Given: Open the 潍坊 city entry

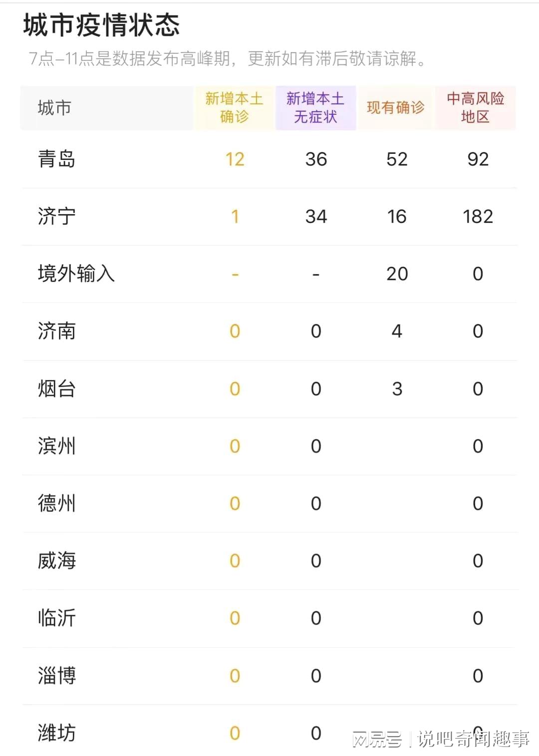Looking at the screenshot, I should (56, 733).
